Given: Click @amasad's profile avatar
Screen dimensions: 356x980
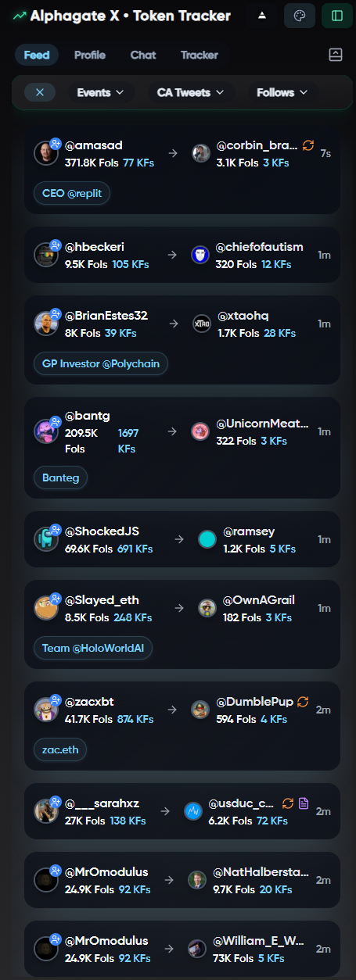Looking at the screenshot, I should point(46,152).
